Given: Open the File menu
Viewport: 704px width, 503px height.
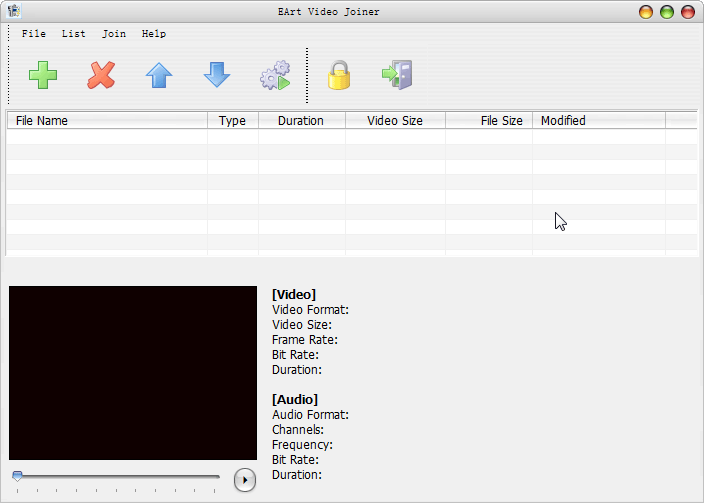Looking at the screenshot, I should (x=34, y=34).
